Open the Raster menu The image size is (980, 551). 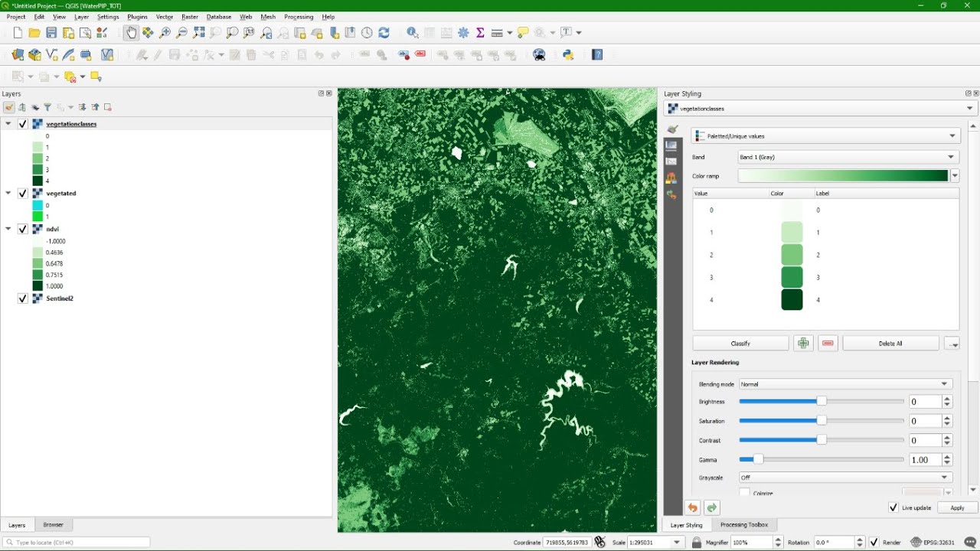pos(190,17)
